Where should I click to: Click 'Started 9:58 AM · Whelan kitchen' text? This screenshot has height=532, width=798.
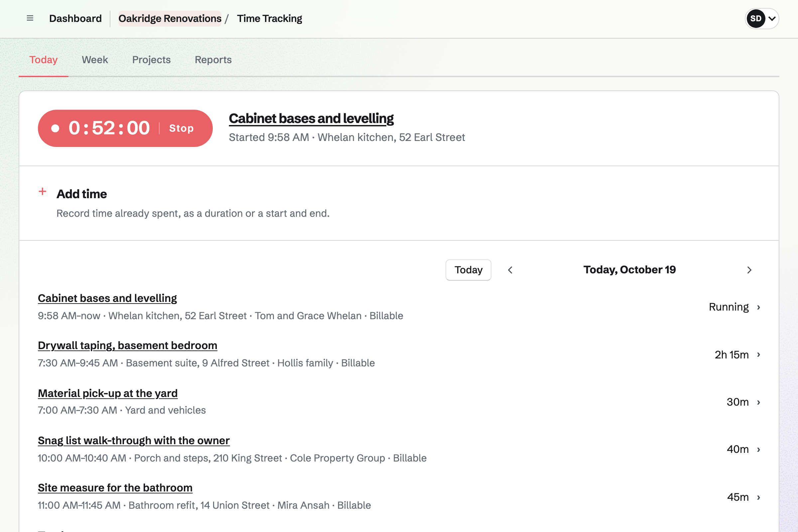click(347, 137)
